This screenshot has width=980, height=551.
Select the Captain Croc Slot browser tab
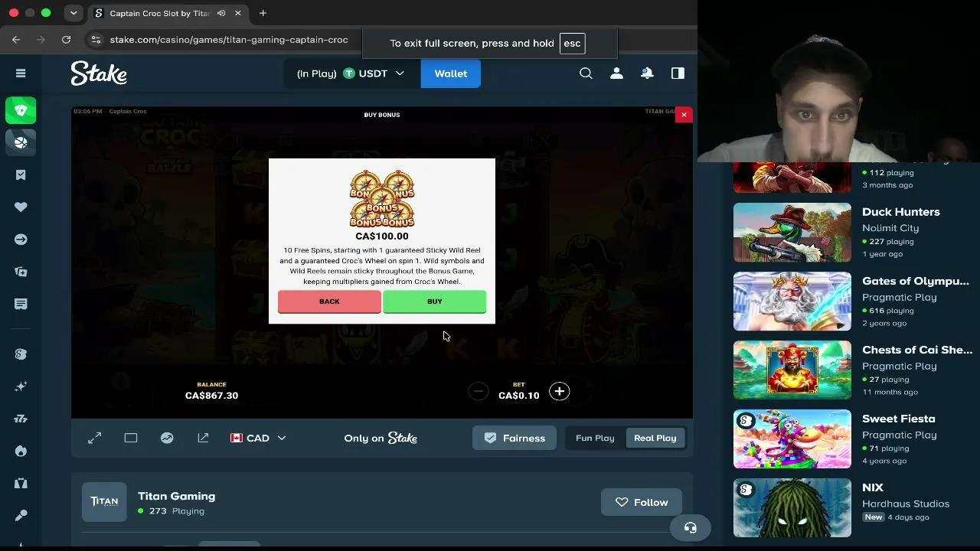tap(159, 13)
